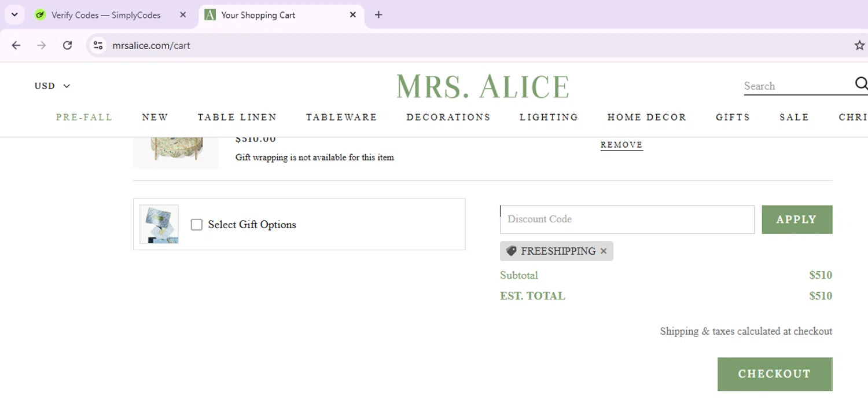This screenshot has height=410, width=868.
Task: Click the cart product thumbnail image
Action: [176, 153]
